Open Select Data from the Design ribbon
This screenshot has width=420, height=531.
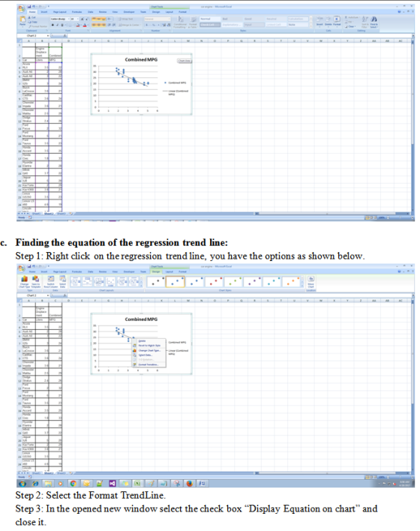click(x=63, y=281)
